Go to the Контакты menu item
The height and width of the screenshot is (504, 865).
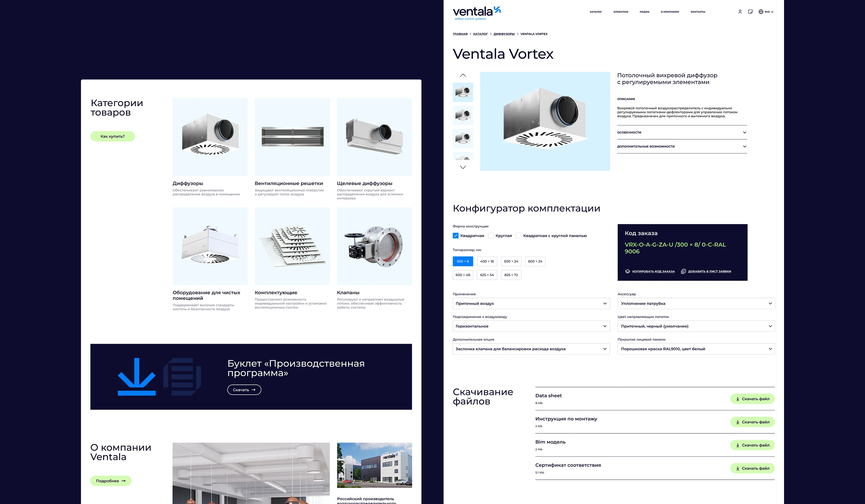pos(698,12)
